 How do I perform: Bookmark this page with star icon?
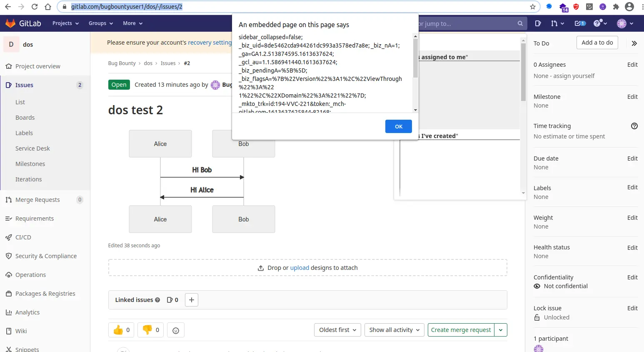pyautogui.click(x=532, y=7)
